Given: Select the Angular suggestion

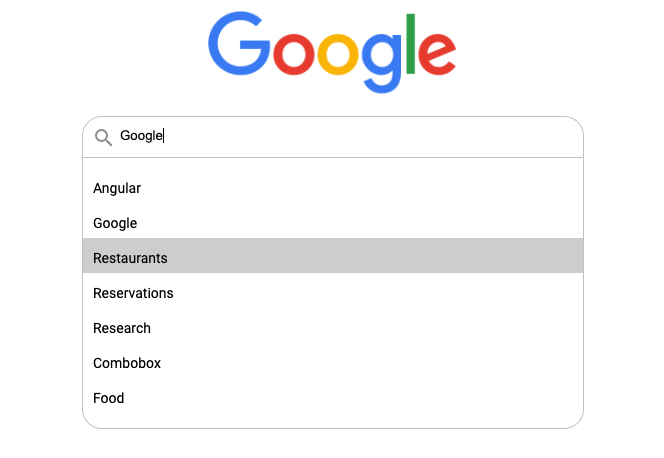Looking at the screenshot, I should tap(333, 188).
